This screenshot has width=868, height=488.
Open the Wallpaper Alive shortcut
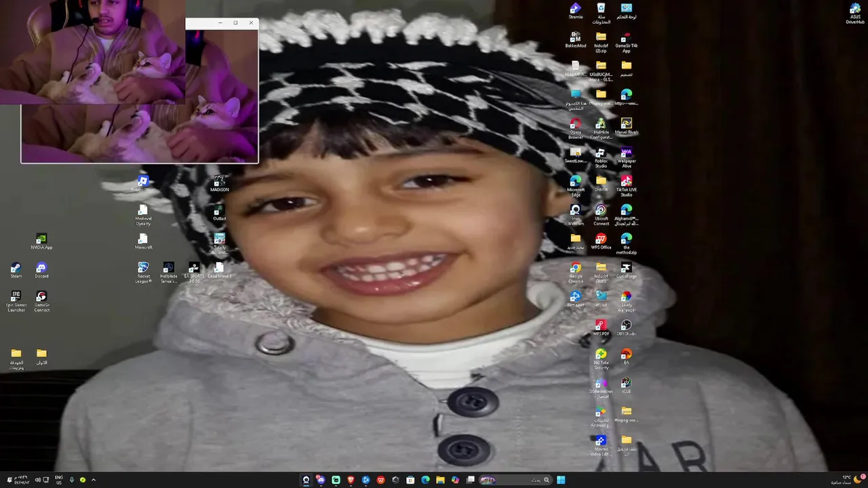[x=626, y=157]
